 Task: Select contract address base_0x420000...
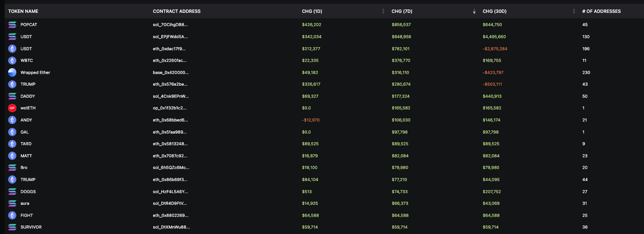(x=171, y=72)
